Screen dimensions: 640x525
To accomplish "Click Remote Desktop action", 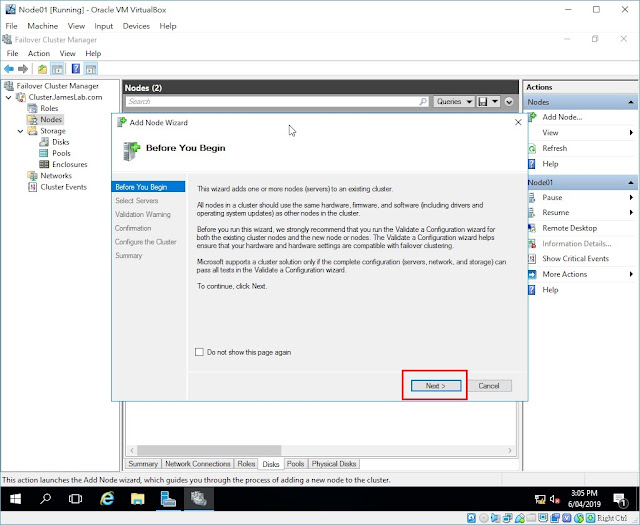I will tap(569, 228).
